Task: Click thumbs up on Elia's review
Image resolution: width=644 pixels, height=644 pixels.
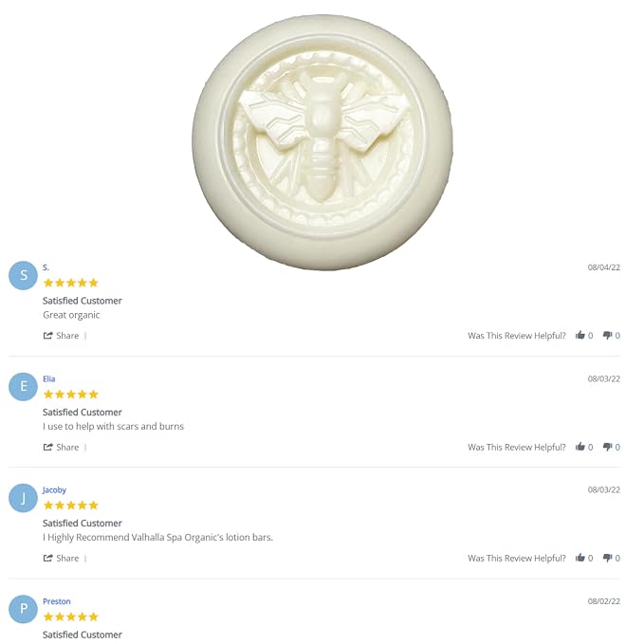Action: pos(580,447)
